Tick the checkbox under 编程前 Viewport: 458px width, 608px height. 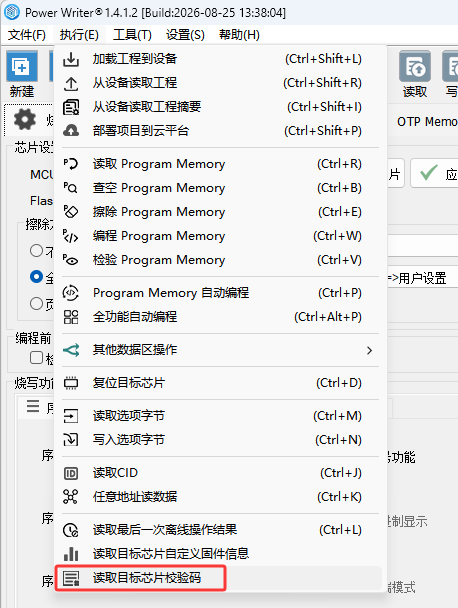pos(36,357)
